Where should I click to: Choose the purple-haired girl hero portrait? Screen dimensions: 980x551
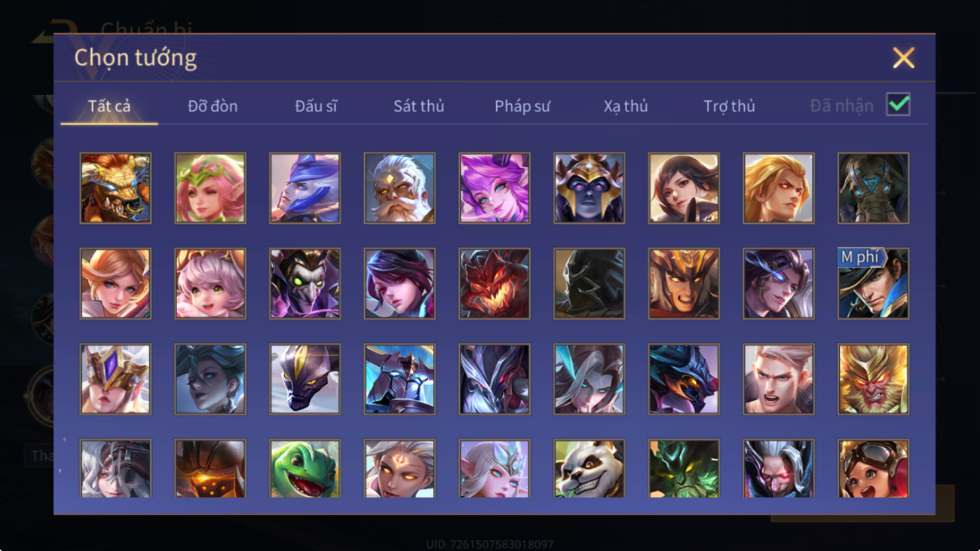(x=494, y=188)
